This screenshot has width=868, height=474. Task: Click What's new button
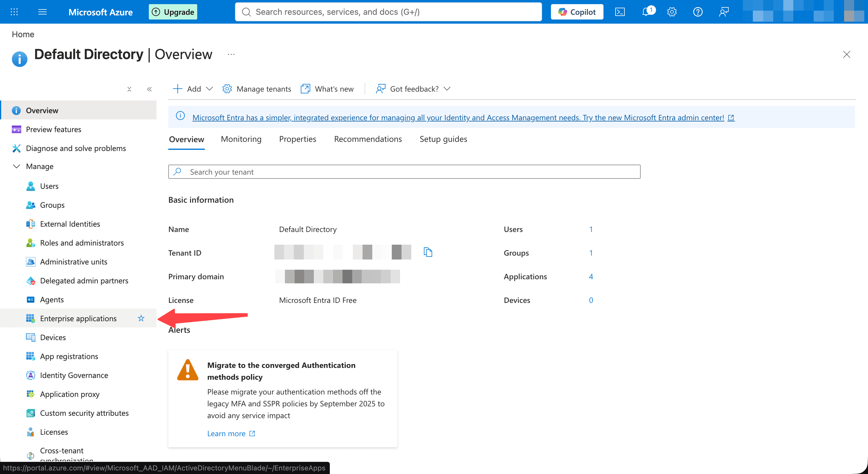(x=327, y=89)
